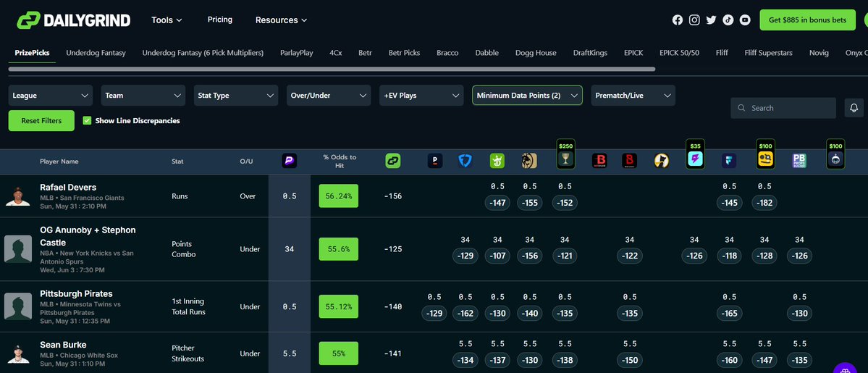Open the Prematch/Live dropdown
Screen dimensions: 868x373
pos(633,96)
